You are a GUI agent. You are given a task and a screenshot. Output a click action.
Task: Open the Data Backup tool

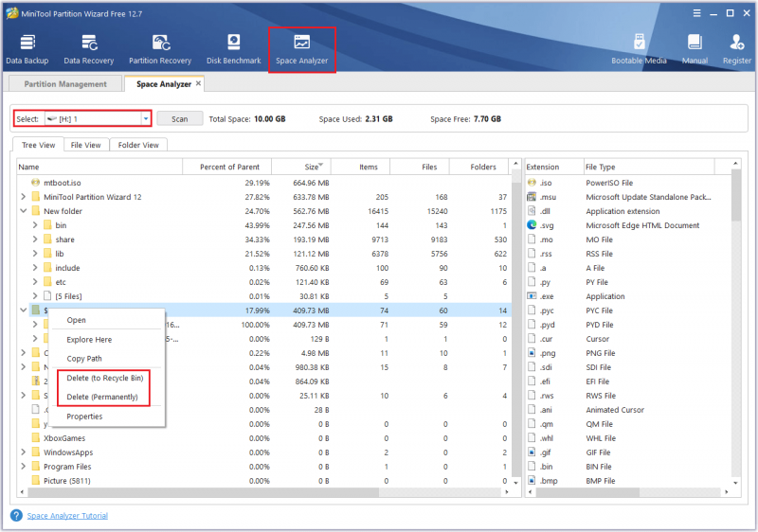tap(27, 49)
